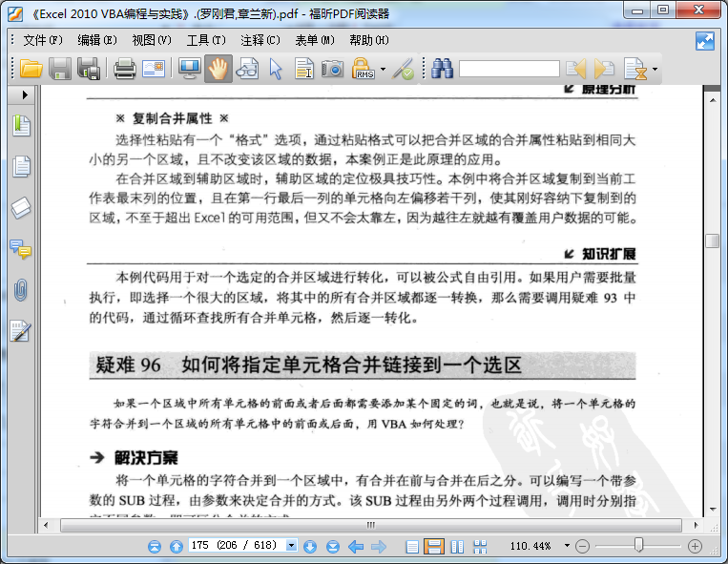Screen dimensions: 728x564
Task: Open the 文件(F) menu
Action: pyautogui.click(x=43, y=40)
